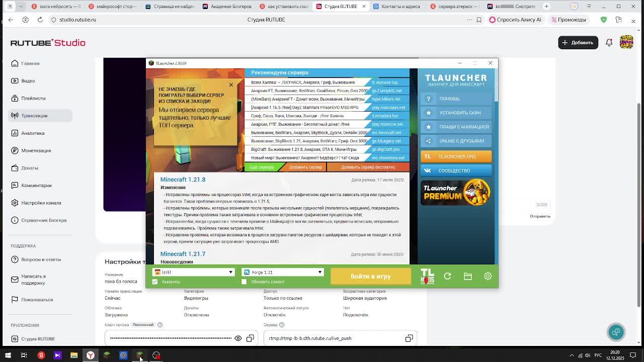Click the TLauncher Premium banner
Image resolution: width=644 pixels, height=362 pixels.
pos(455,193)
